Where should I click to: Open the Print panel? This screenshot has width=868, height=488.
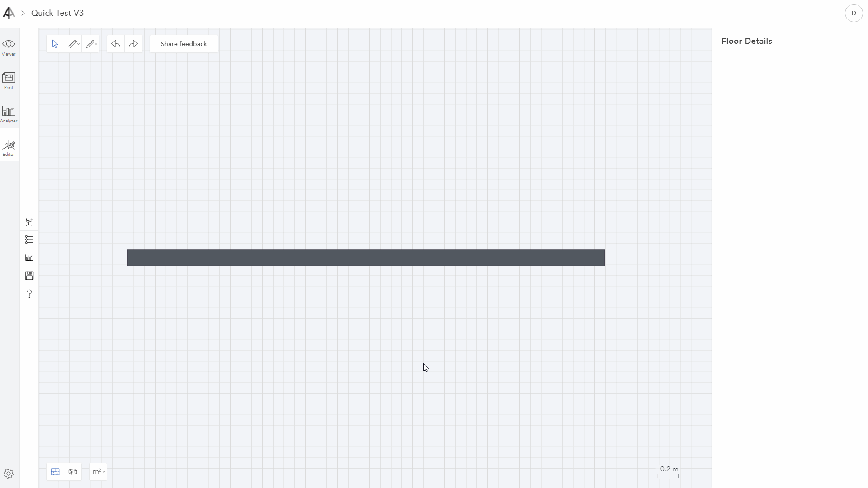point(9,80)
